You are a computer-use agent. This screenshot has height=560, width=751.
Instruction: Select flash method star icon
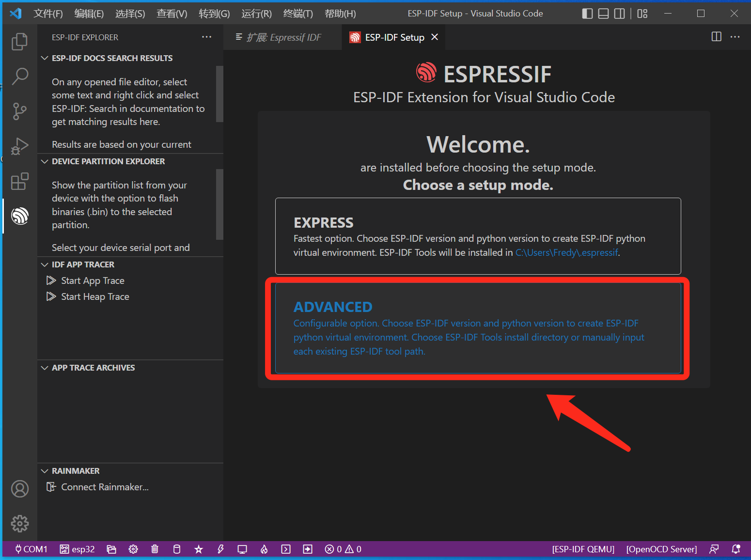pyautogui.click(x=199, y=549)
